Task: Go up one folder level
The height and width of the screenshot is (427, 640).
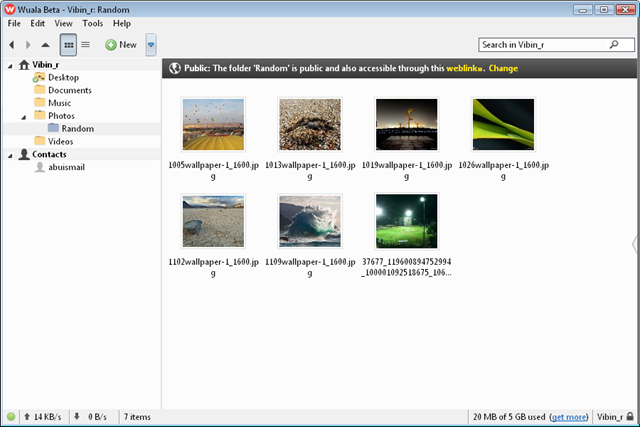Action: (45, 44)
